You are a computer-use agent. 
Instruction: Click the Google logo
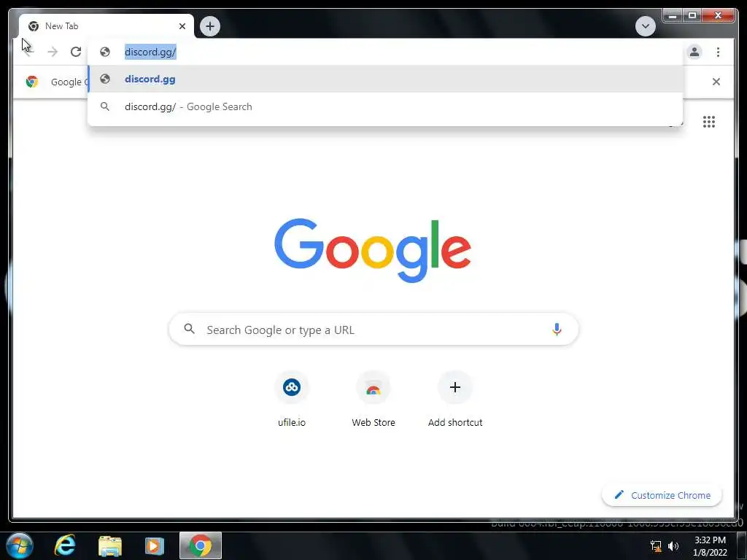click(373, 250)
